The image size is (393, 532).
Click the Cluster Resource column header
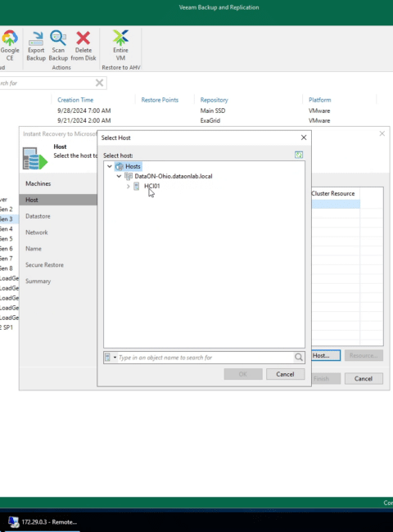click(x=333, y=193)
